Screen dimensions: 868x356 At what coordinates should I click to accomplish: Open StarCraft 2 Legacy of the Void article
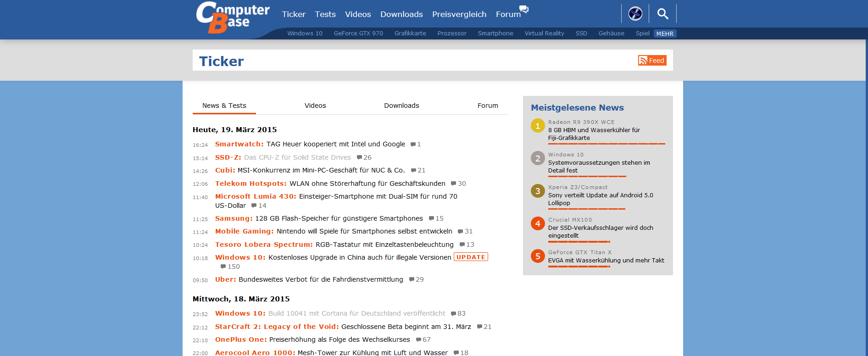(x=343, y=327)
